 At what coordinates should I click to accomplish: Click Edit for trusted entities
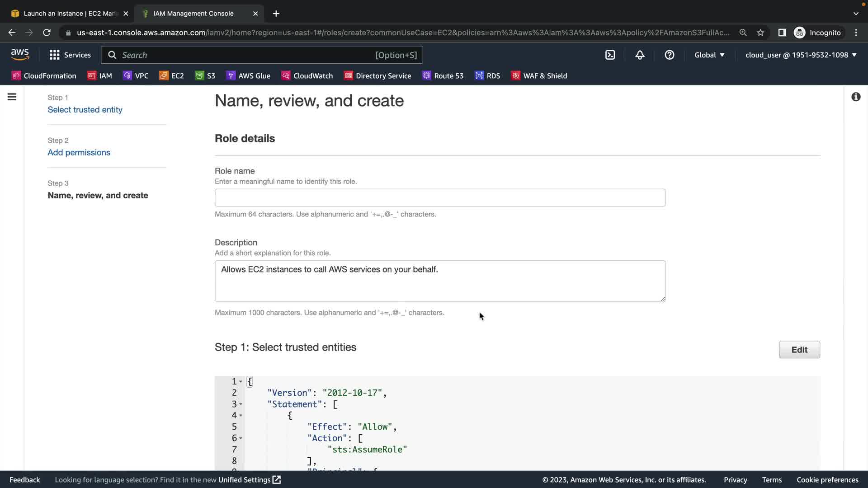(x=799, y=350)
